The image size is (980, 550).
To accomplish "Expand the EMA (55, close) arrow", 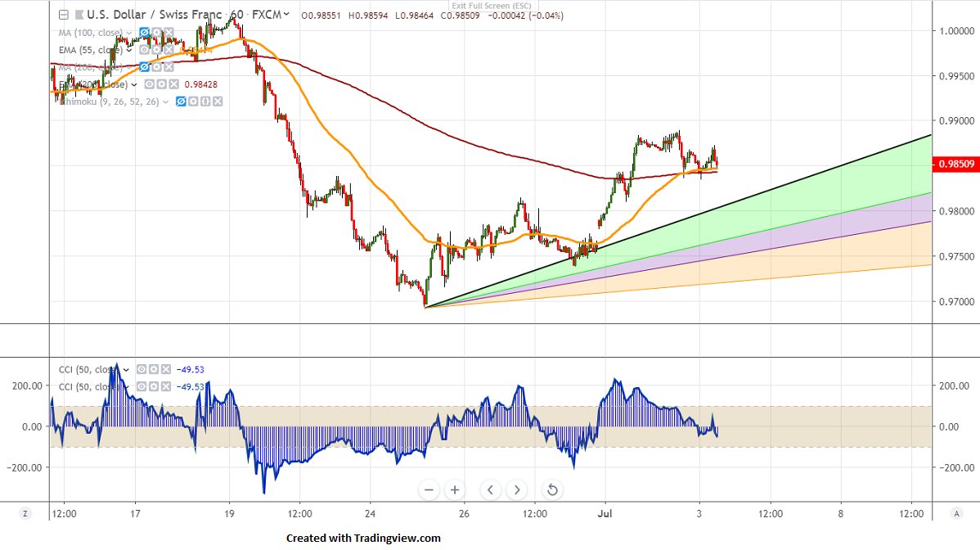I will pyautogui.click(x=129, y=50).
